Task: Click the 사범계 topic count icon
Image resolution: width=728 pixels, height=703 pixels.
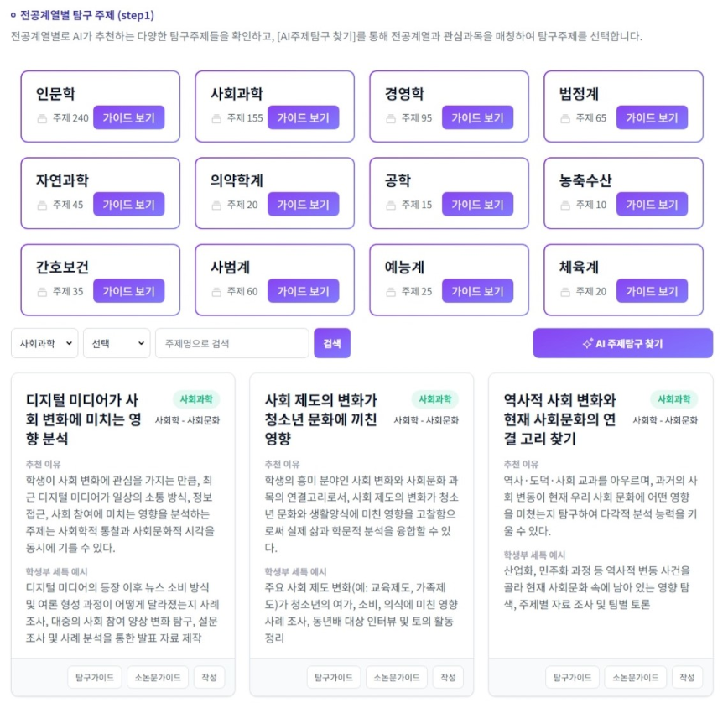Action: point(216,292)
